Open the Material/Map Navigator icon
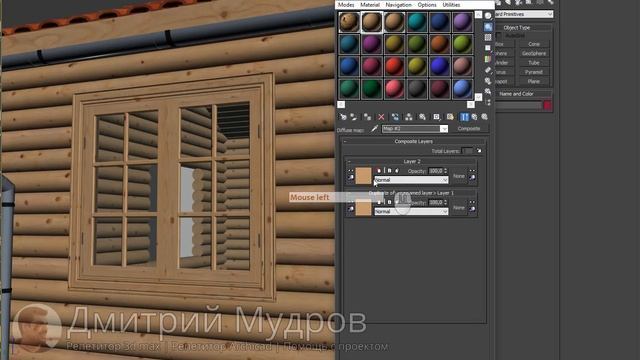640x360 pixels. 488,102
